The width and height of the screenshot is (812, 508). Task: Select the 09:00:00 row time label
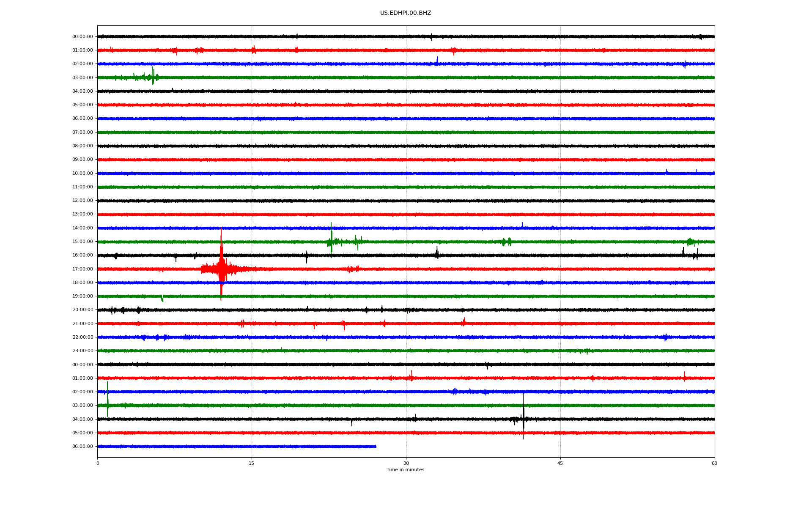tap(82, 159)
